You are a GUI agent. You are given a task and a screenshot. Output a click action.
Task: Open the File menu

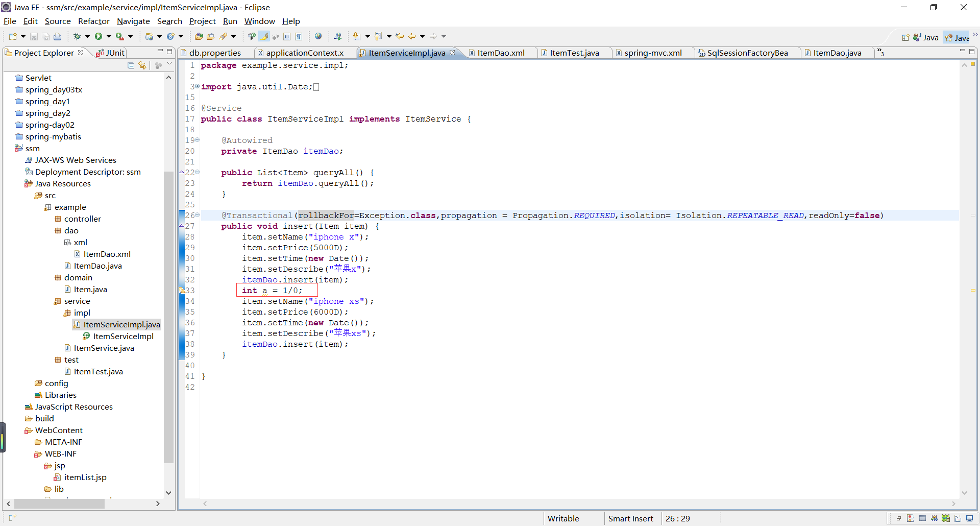point(10,21)
